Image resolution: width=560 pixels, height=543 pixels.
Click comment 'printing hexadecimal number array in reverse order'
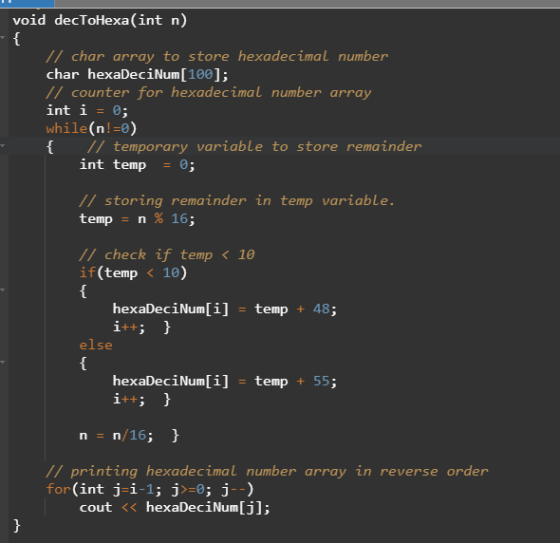(267, 471)
